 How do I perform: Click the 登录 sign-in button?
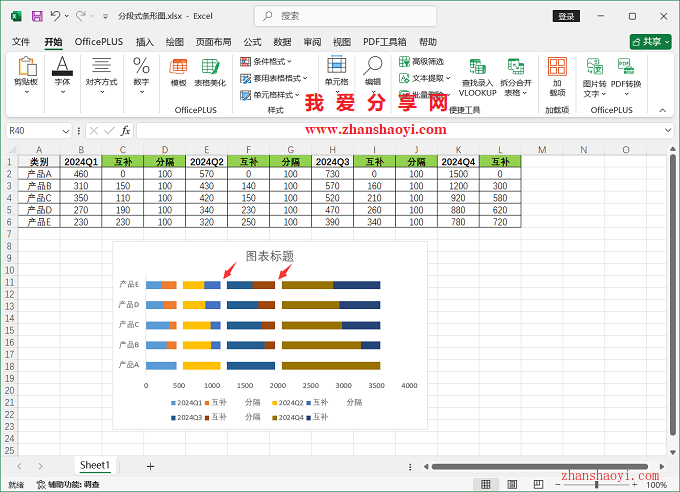[567, 17]
